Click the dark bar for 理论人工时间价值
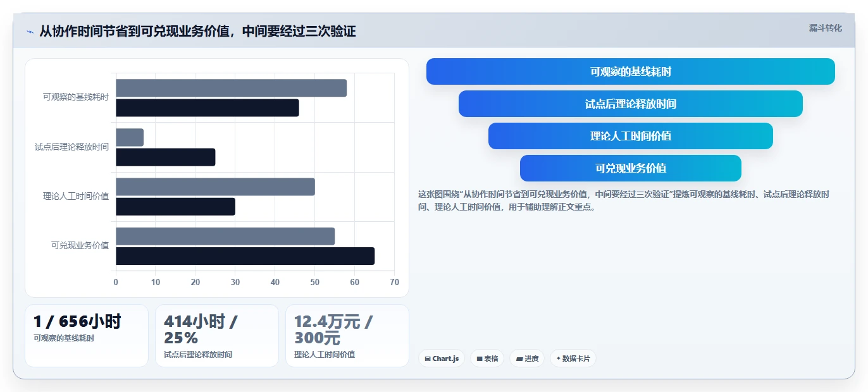This screenshot has width=868, height=392. (x=175, y=206)
